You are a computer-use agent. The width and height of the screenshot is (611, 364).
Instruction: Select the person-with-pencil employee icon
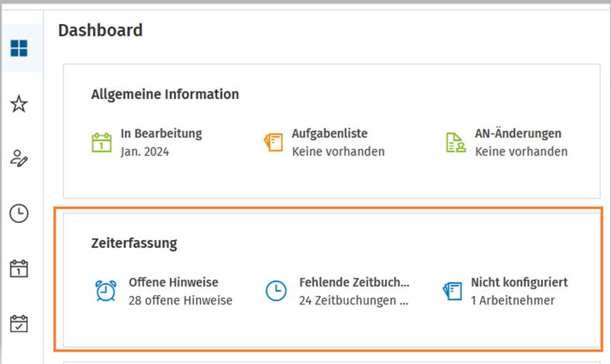[19, 159]
